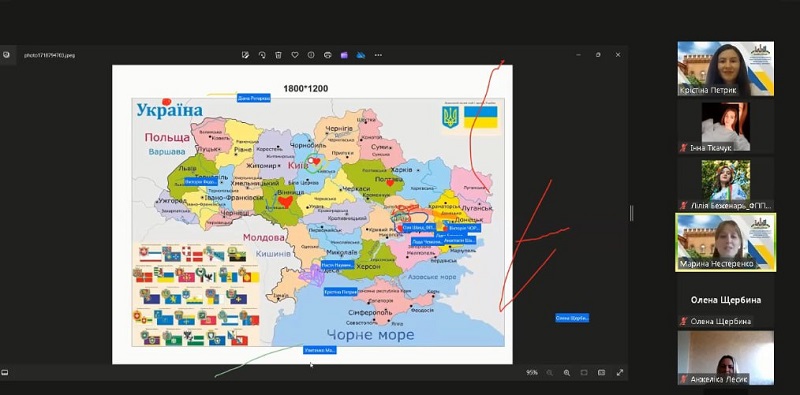
Task: Delete the photo with the trash icon
Action: coord(278,55)
